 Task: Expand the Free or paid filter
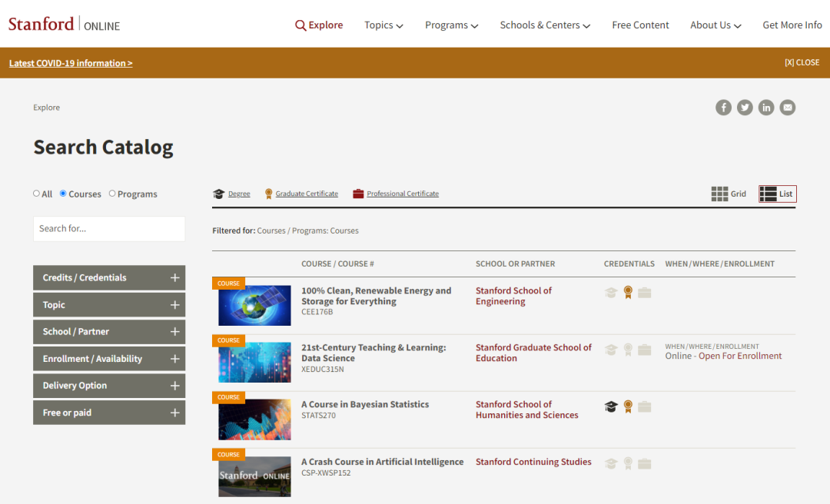coord(109,413)
